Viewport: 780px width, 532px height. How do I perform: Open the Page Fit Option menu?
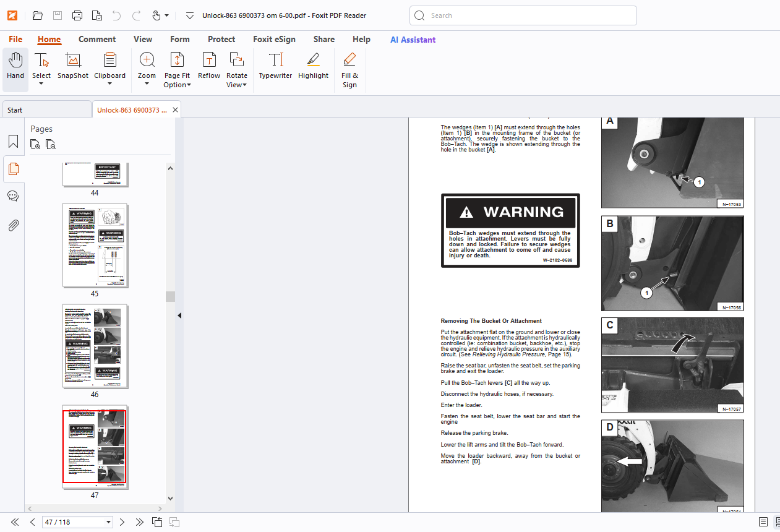[177, 70]
